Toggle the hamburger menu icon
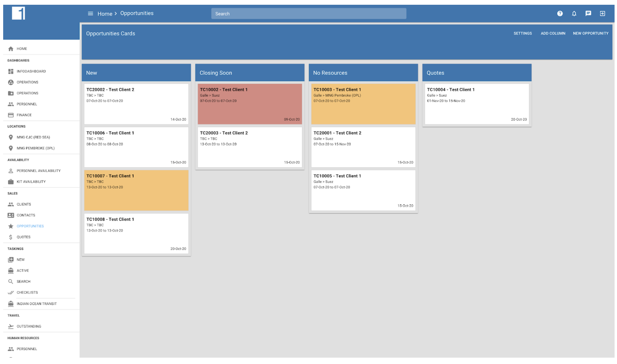 tap(90, 13)
